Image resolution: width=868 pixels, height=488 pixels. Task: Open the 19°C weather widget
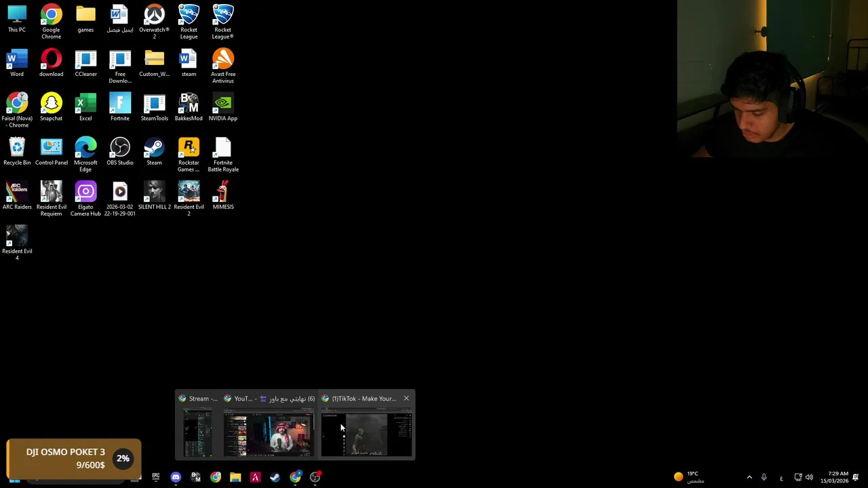pyautogui.click(x=688, y=477)
